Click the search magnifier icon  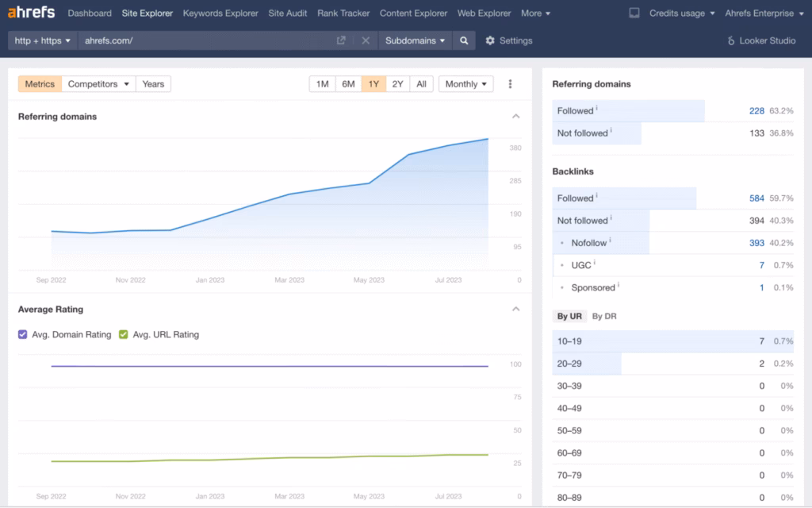464,40
